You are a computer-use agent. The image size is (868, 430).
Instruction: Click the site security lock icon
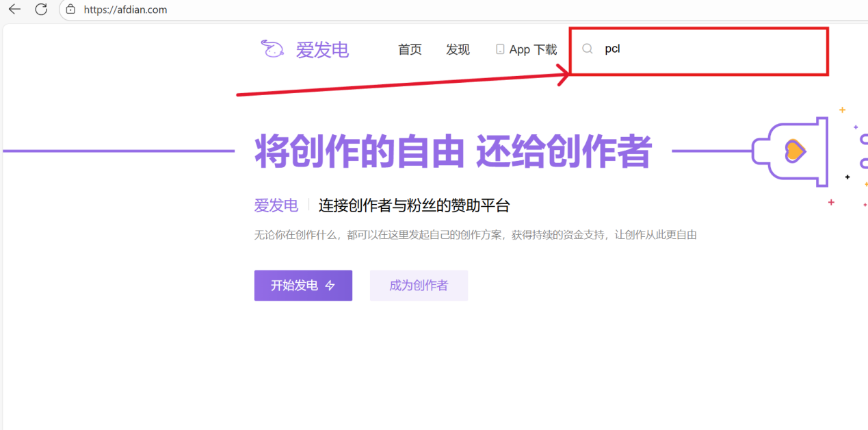(70, 10)
